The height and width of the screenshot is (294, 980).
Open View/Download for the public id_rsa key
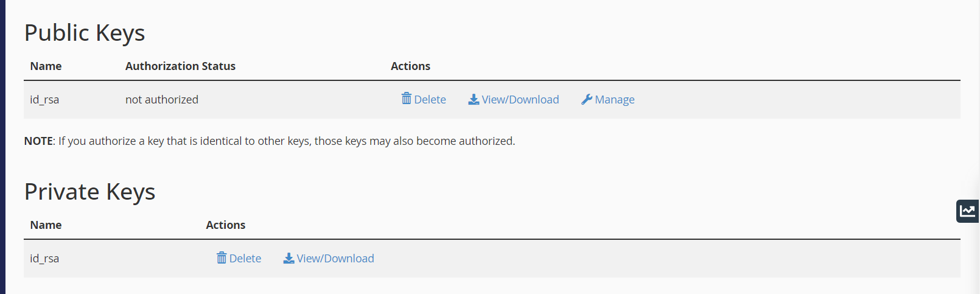514,99
